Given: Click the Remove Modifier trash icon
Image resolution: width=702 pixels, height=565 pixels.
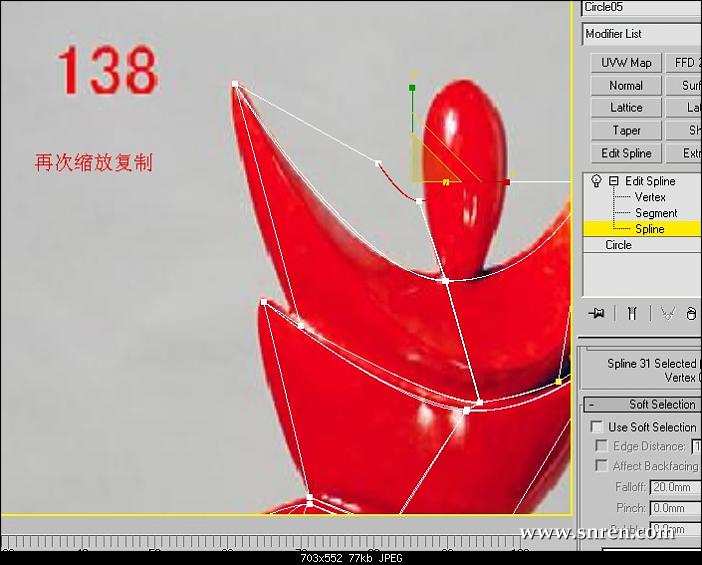Looking at the screenshot, I should [x=691, y=313].
